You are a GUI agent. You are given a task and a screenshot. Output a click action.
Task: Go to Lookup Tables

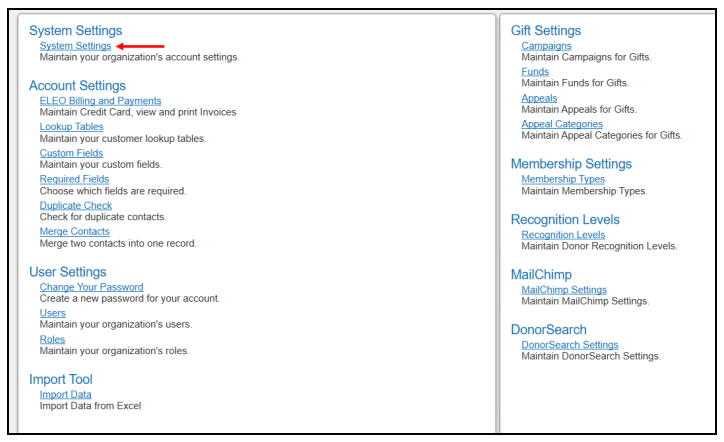(71, 127)
